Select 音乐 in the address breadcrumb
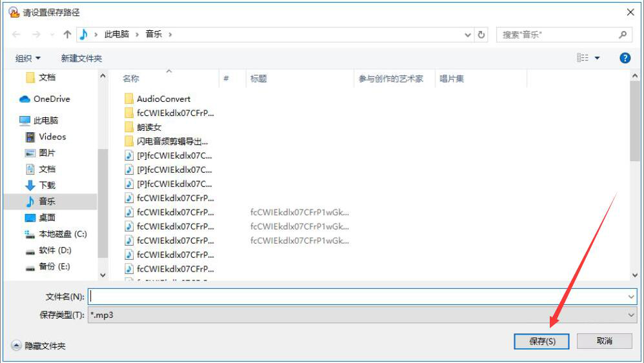Image resolution: width=644 pixels, height=363 pixels. tap(154, 34)
